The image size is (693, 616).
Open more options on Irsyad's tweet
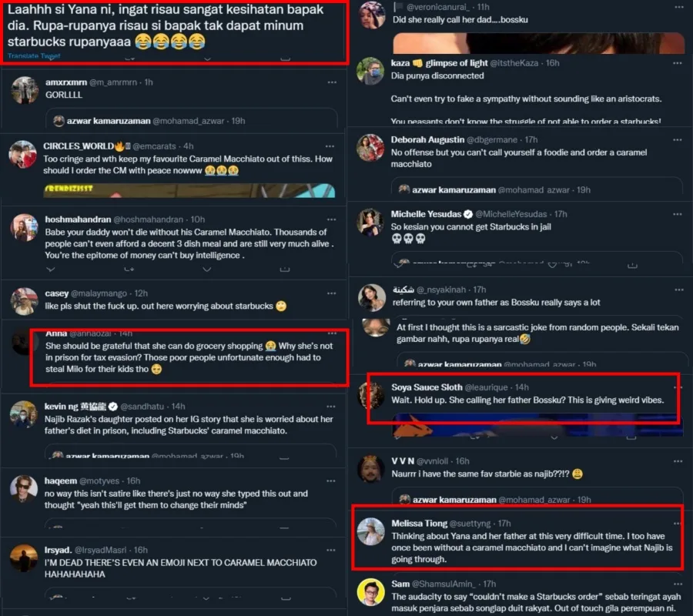[x=331, y=550]
